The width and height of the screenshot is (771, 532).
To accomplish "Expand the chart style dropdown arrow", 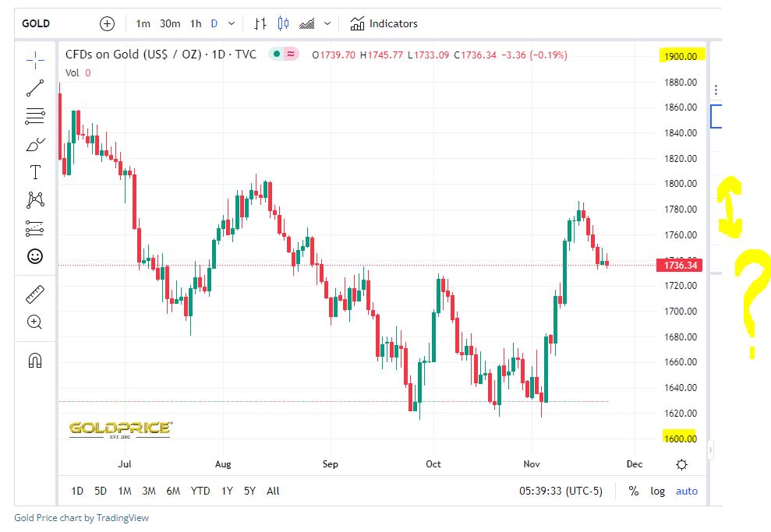I will [327, 23].
